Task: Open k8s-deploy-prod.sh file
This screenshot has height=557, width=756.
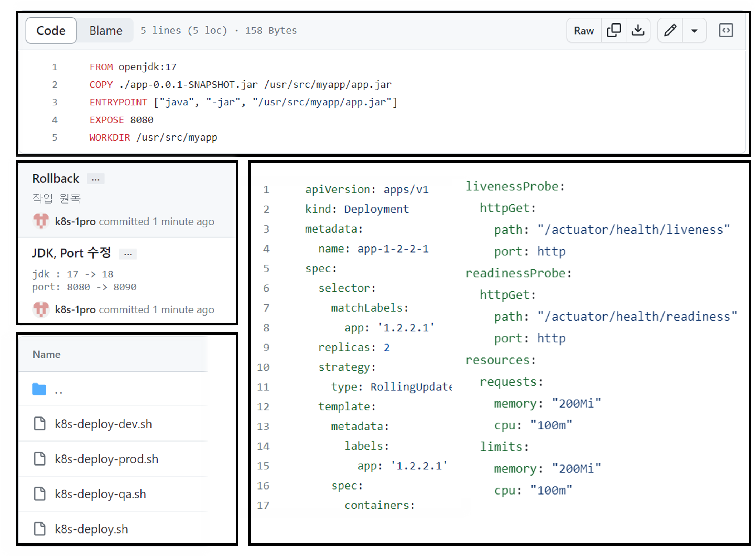Action: pyautogui.click(x=106, y=459)
